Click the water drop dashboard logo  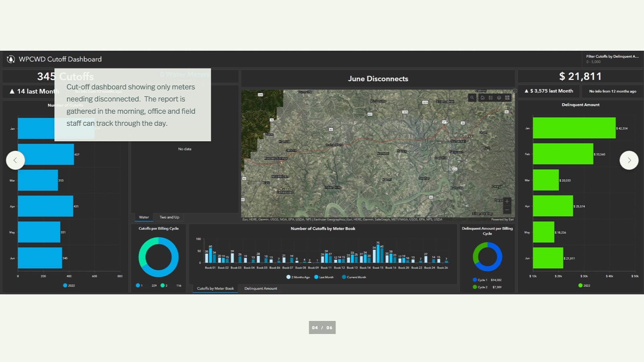[11, 59]
